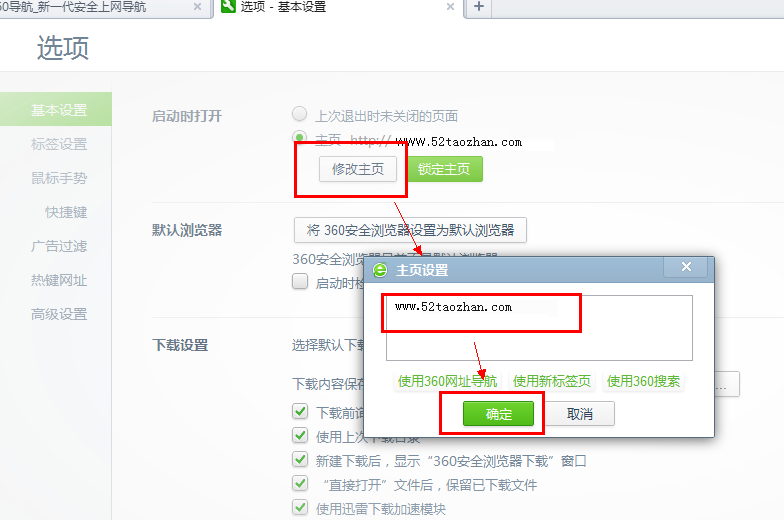Click 使用360搜索 link in dialog

(644, 382)
